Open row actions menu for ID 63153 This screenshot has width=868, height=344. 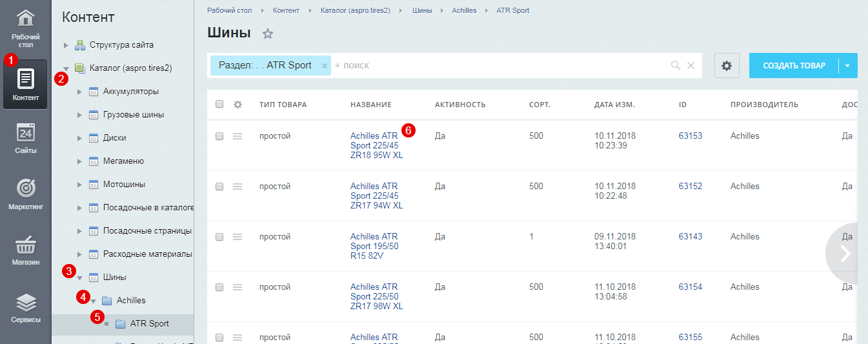tap(237, 136)
